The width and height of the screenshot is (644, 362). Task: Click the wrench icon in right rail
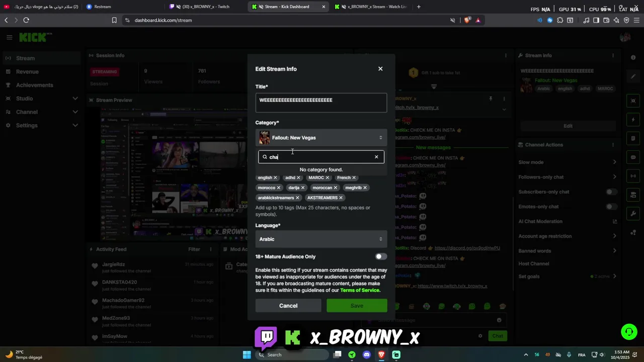(x=633, y=214)
